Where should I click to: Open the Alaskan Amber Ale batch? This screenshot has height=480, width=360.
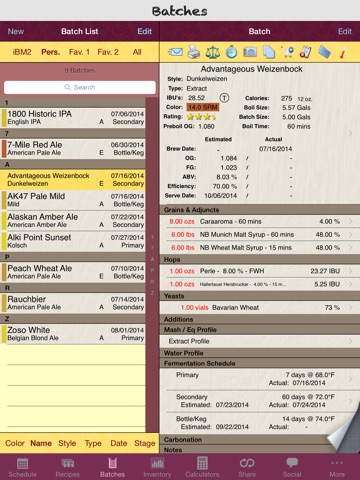(73, 221)
